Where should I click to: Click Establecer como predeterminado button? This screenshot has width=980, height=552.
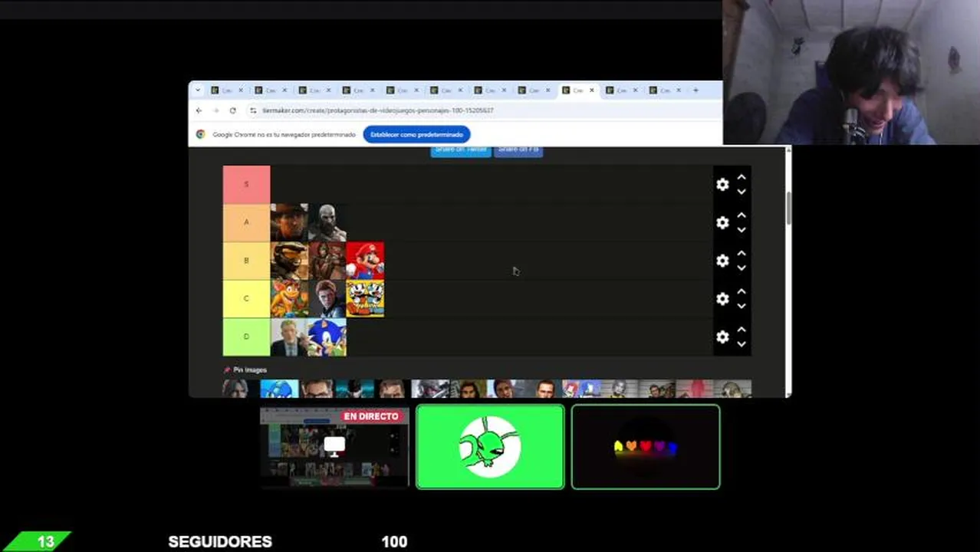point(416,134)
